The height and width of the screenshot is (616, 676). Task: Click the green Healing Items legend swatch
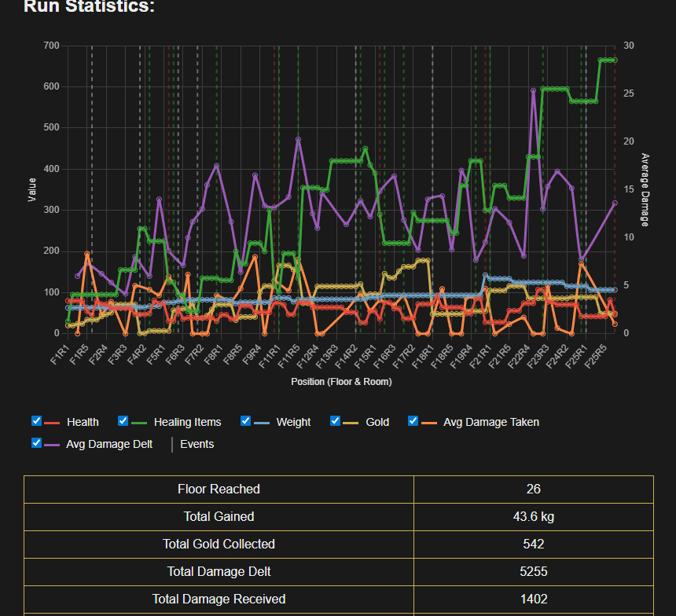(x=139, y=423)
